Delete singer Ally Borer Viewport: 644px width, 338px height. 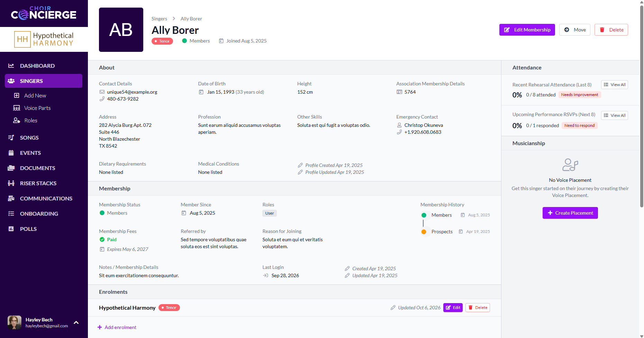coord(611,30)
